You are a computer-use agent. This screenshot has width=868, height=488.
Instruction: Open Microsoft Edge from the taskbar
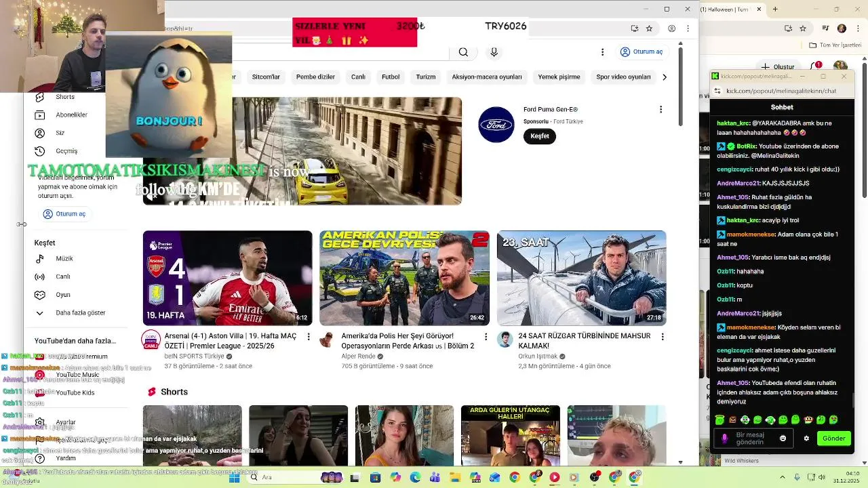(x=416, y=477)
